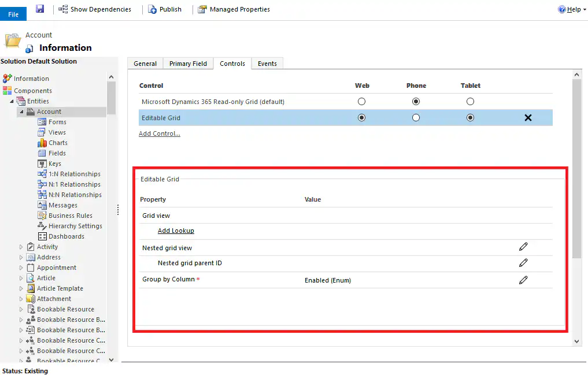Screen dimensions: 588x375
Task: Select Phone for Read-only Grid
Action: [x=416, y=101]
